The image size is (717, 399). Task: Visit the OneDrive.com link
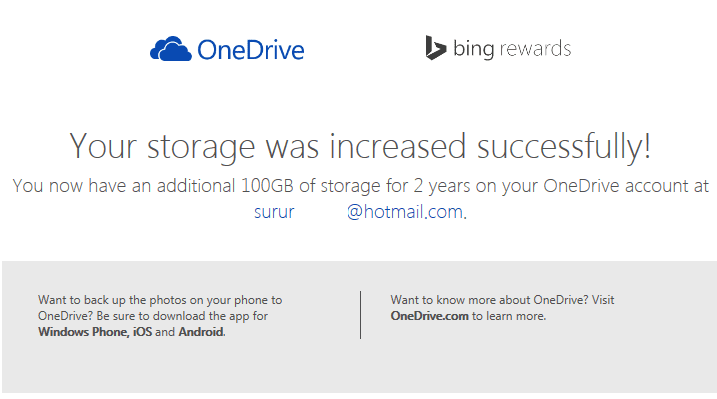429,316
